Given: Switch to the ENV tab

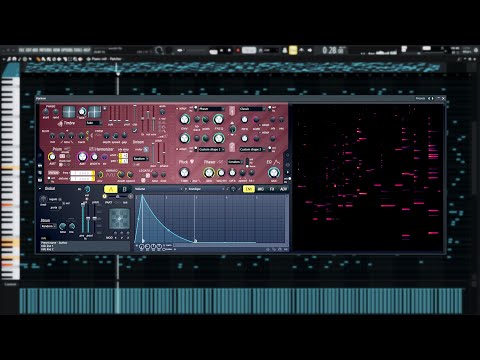Looking at the screenshot, I should click(248, 189).
